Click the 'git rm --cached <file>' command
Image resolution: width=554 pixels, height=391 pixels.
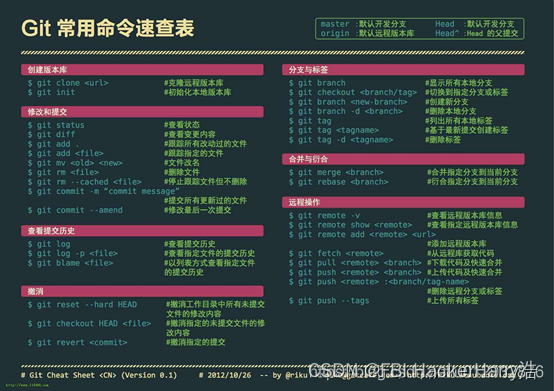tap(84, 182)
